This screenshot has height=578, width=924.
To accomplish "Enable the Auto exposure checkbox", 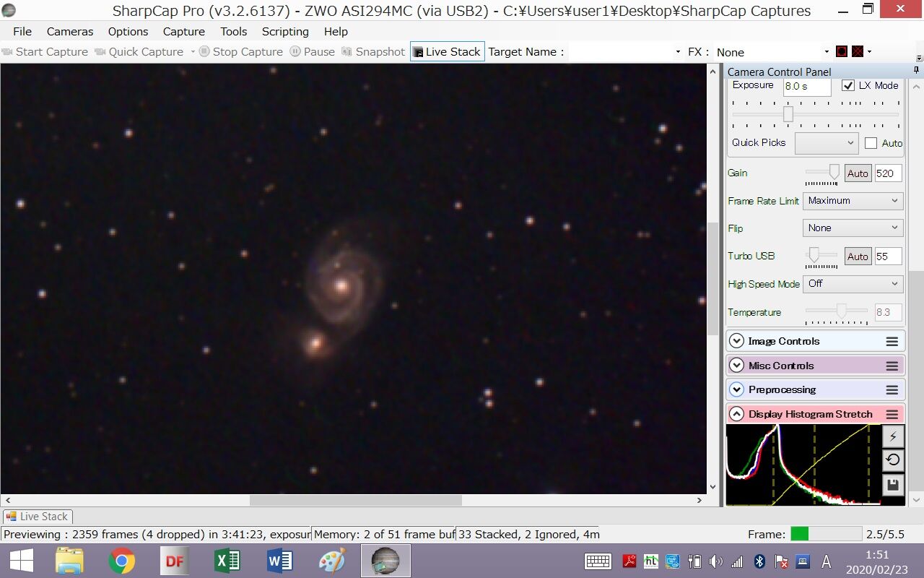I will click(871, 143).
